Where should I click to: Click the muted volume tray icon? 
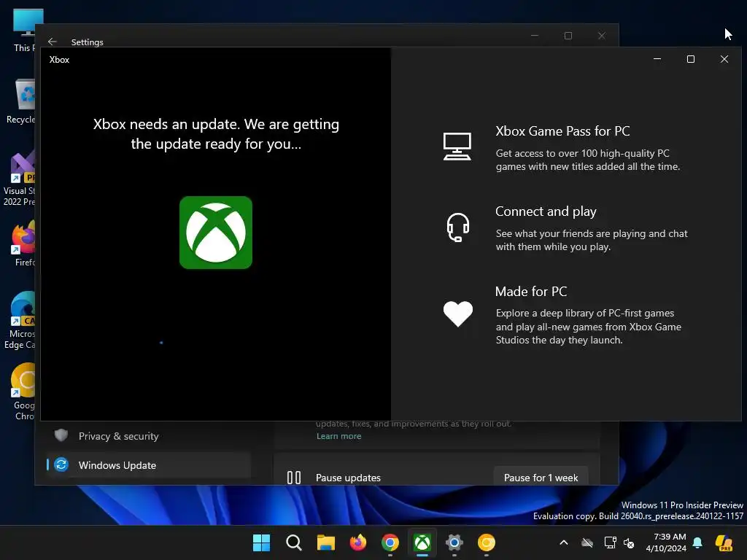629,542
